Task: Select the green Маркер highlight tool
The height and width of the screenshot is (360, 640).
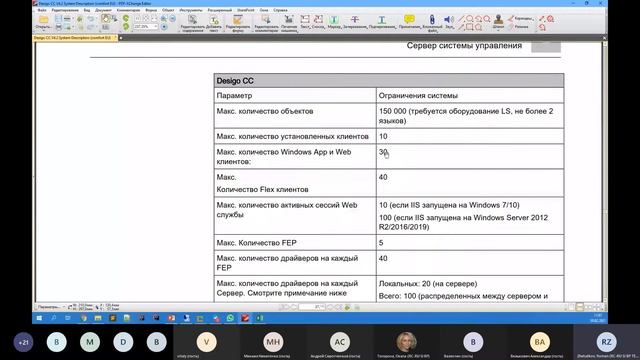Action: (334, 22)
